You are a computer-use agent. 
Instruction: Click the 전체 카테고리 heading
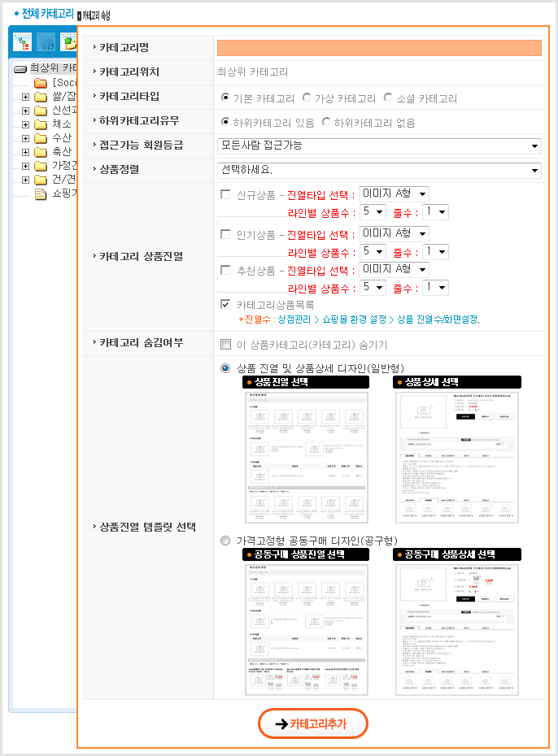(x=48, y=14)
